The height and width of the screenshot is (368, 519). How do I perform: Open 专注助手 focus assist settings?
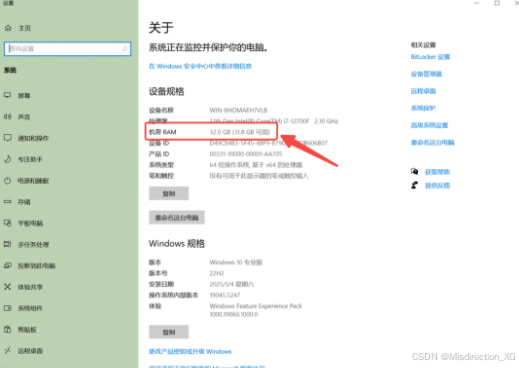30,159
